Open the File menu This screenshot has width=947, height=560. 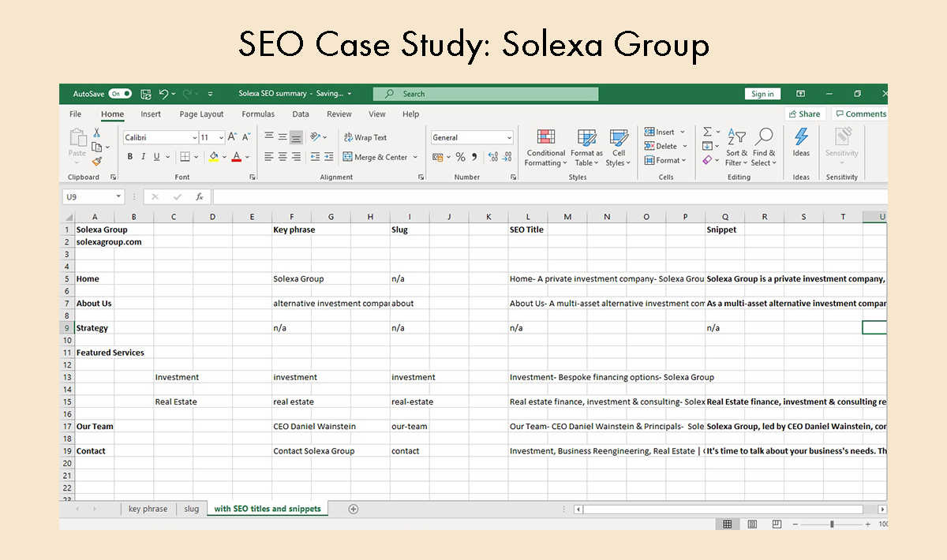(x=76, y=114)
